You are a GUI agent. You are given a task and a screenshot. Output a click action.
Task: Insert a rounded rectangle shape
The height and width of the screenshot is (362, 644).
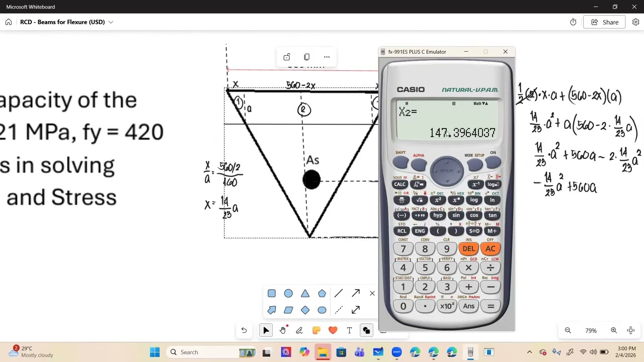tap(322, 310)
